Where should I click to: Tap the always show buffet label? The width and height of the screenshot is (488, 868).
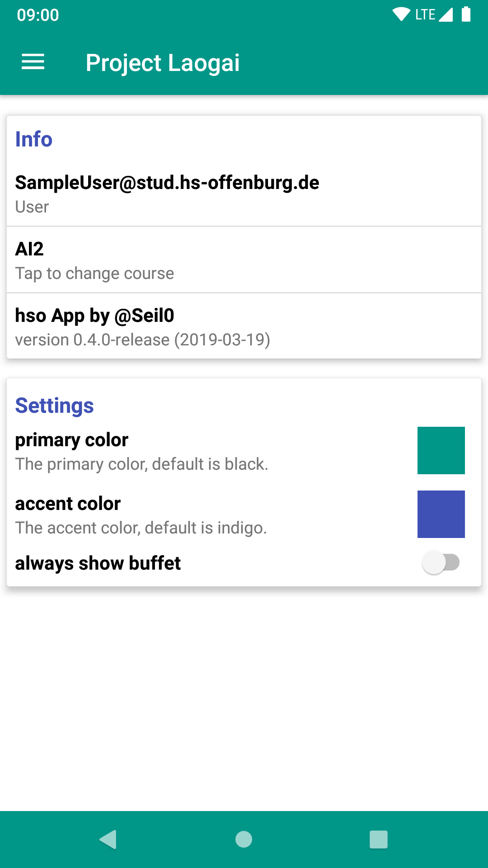coord(98,563)
